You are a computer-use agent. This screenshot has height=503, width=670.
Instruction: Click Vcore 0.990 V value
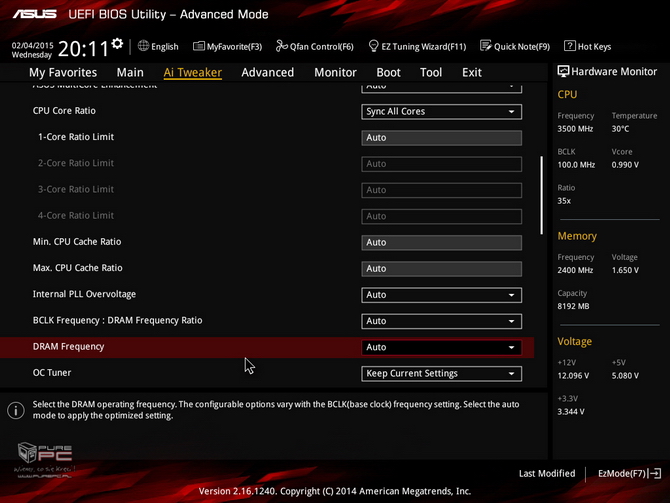pyautogui.click(x=625, y=165)
